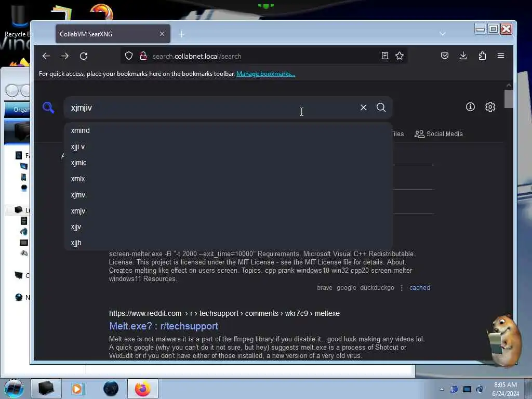Image resolution: width=532 pixels, height=399 pixels.
Task: Open the black folder taskbar icon
Action: click(x=46, y=389)
